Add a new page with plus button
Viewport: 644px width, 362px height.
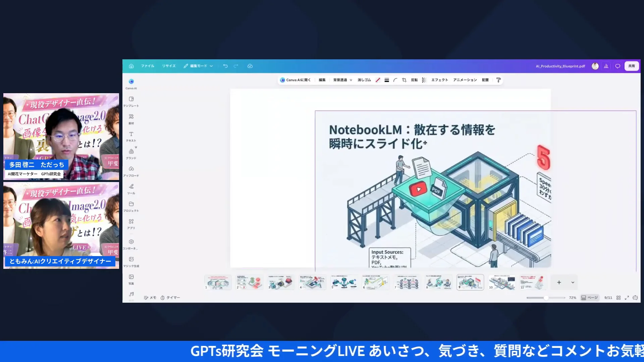tap(559, 283)
